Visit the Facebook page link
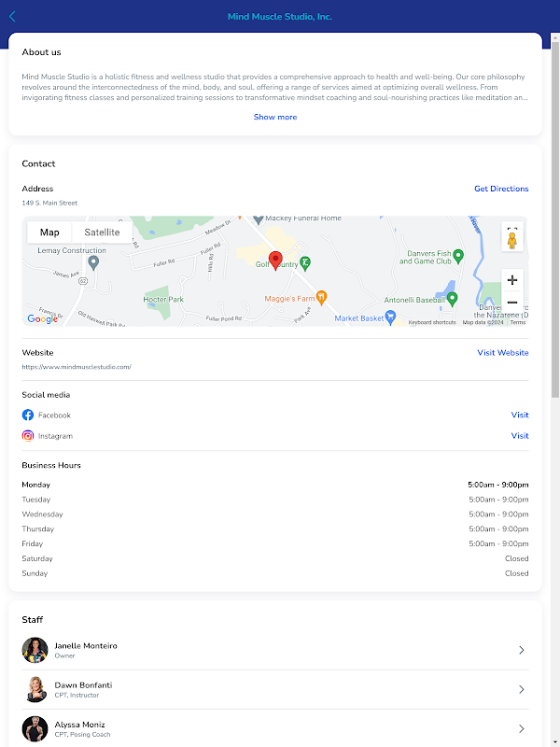Viewport: 560px width, 747px height. tap(520, 415)
